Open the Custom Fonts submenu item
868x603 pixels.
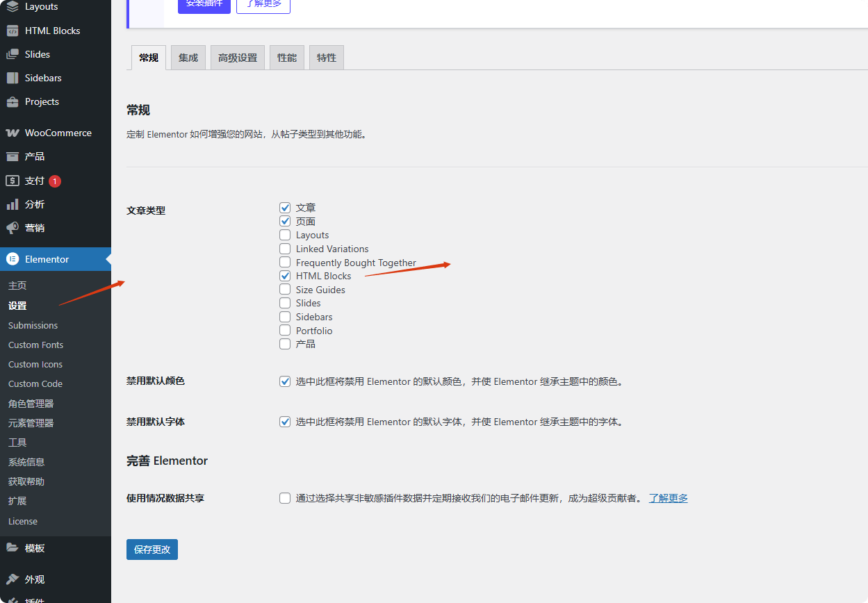pos(35,345)
